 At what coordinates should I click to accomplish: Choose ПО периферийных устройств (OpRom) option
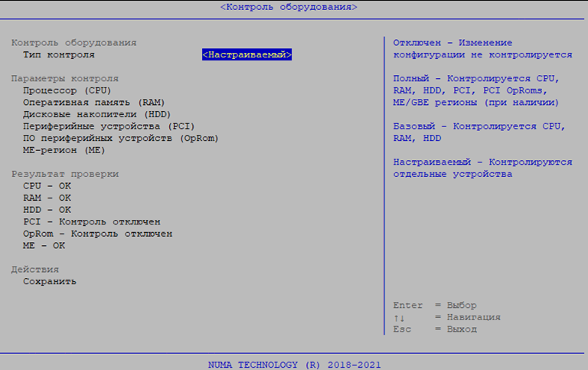tap(121, 138)
